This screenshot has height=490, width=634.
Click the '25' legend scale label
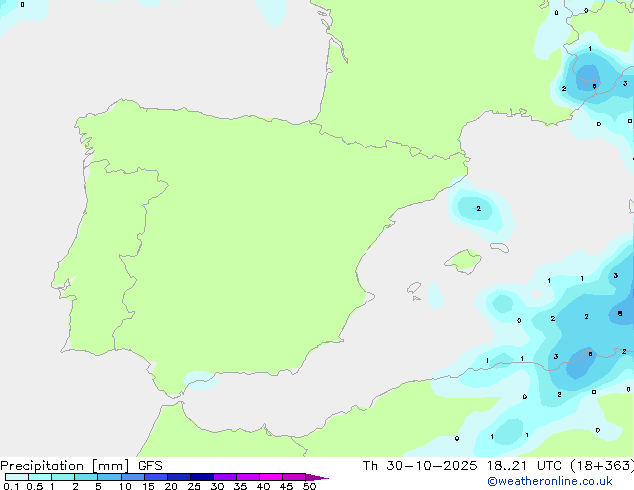coord(194,486)
